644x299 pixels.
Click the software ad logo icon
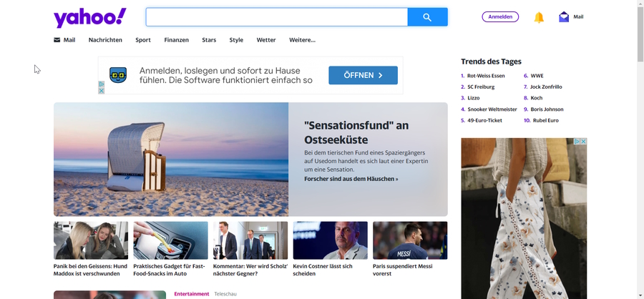click(118, 75)
